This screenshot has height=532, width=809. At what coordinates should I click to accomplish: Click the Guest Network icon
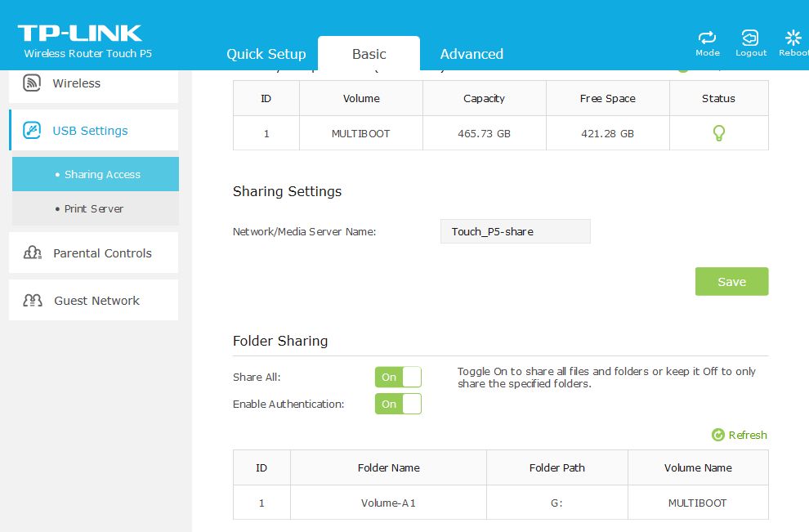(x=33, y=300)
